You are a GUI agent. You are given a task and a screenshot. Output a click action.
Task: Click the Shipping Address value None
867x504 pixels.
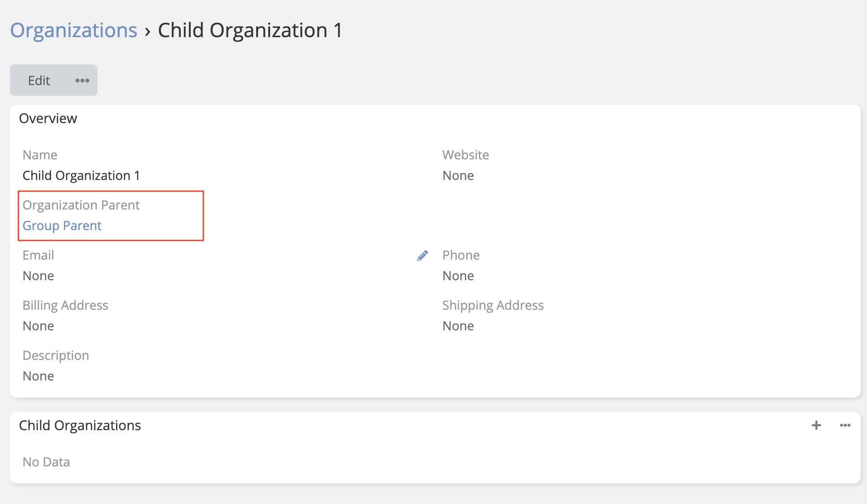pos(458,326)
